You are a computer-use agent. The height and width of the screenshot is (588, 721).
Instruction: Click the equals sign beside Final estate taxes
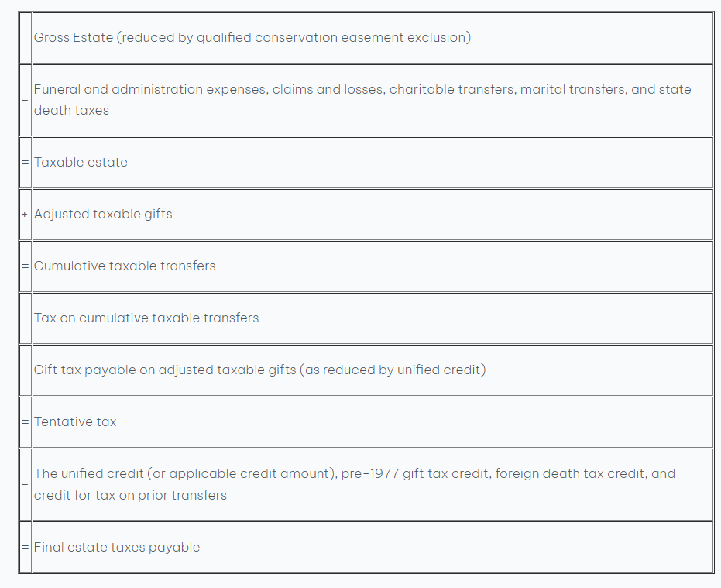[x=25, y=548]
